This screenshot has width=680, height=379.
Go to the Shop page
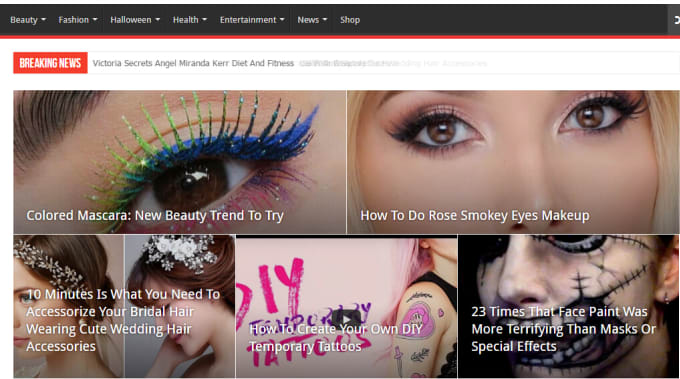(x=350, y=20)
